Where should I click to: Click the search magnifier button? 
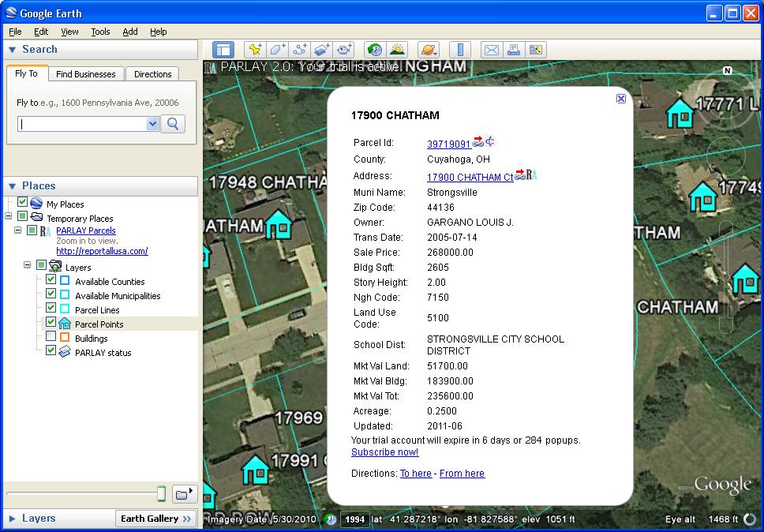pos(173,124)
